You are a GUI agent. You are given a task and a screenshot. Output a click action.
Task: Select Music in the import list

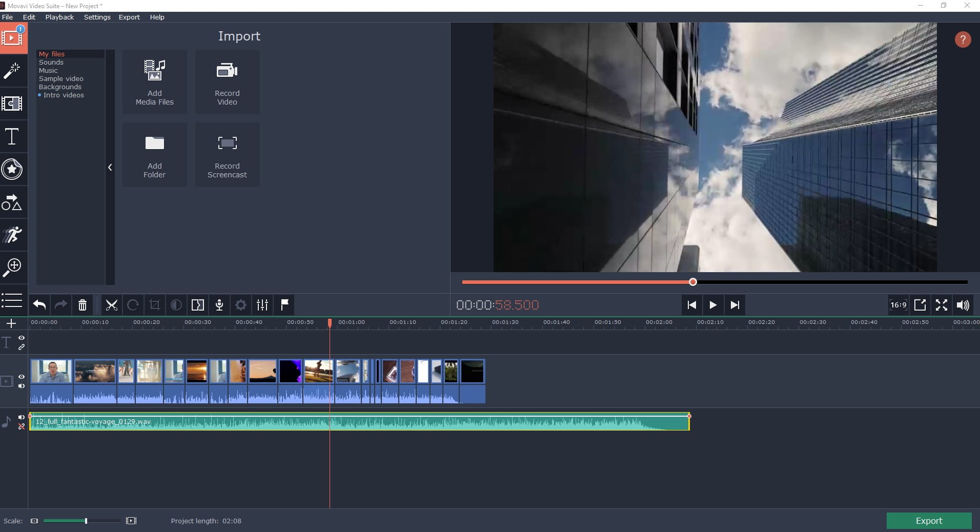[x=48, y=70]
